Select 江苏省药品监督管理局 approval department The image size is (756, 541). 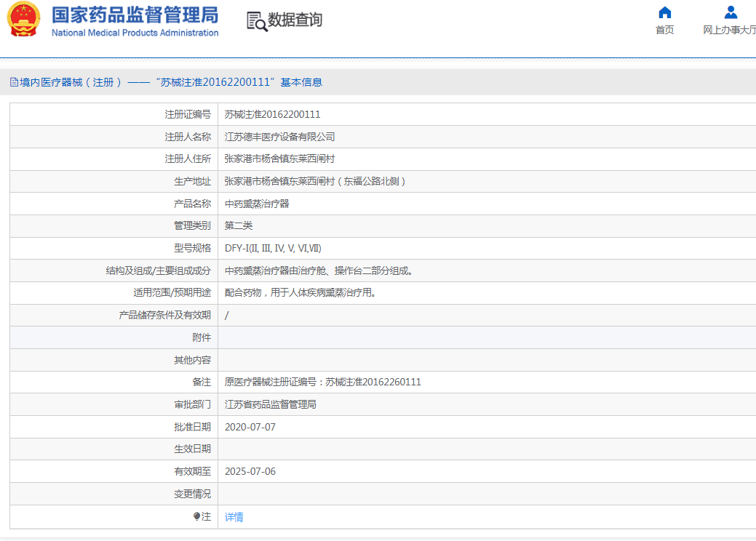[x=271, y=404]
